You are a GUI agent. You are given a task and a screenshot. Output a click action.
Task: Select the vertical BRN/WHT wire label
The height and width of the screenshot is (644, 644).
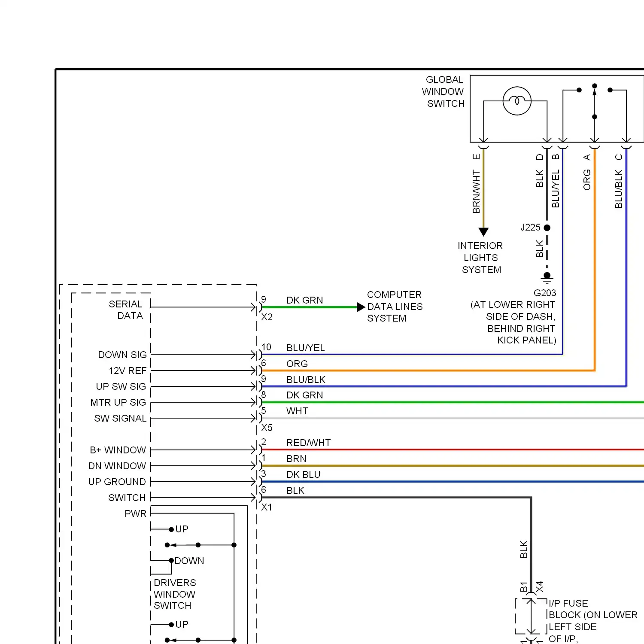pos(476,191)
